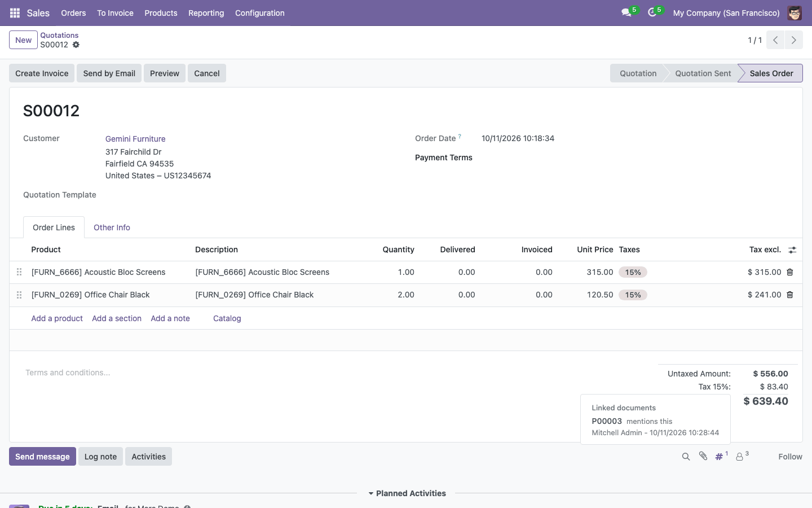Viewport: 812px width, 508px height.
Task: Click Add a section link
Action: pos(117,318)
